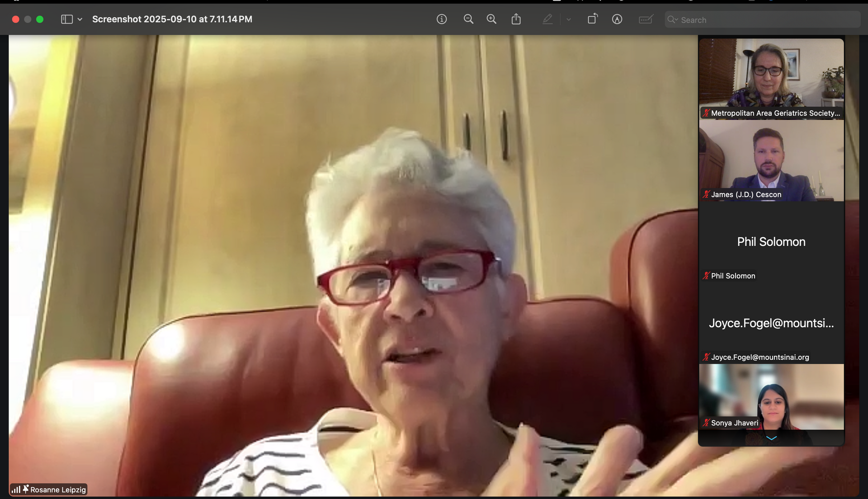Image resolution: width=868 pixels, height=499 pixels.
Task: Click the green full-screen window button
Action: (x=40, y=19)
